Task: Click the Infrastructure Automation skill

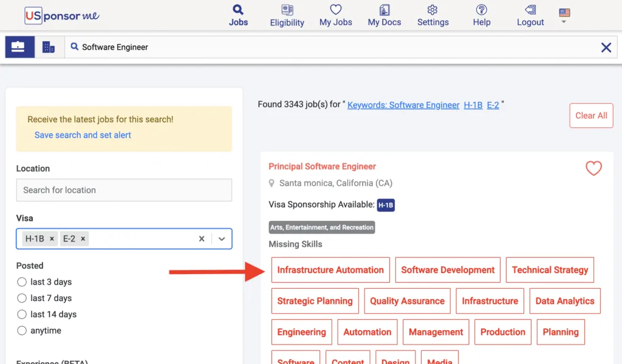Action: pos(330,270)
